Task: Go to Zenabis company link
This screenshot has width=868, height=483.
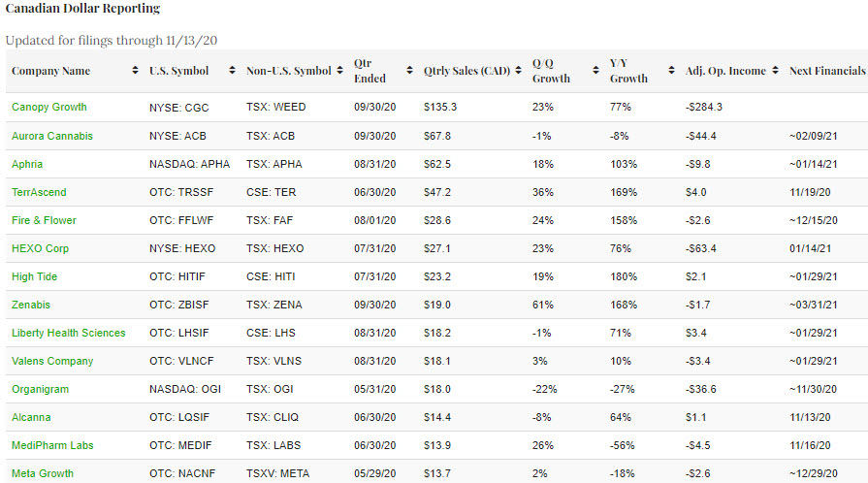Action: click(x=31, y=305)
